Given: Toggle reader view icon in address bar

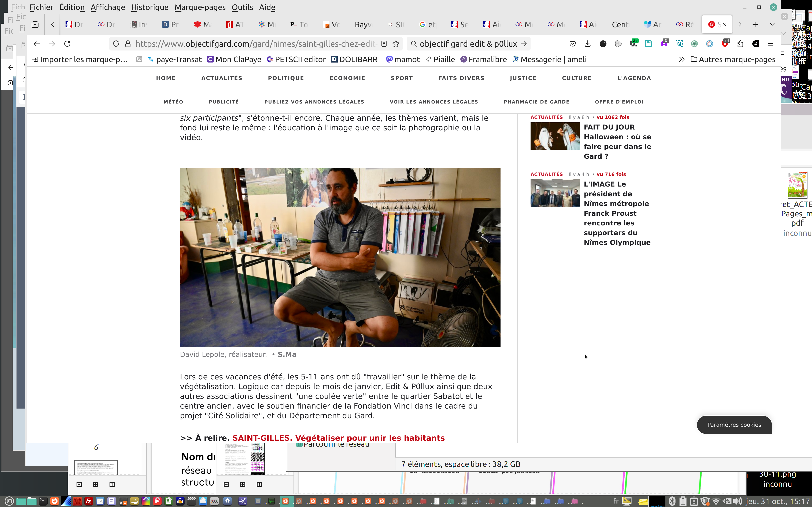Looking at the screenshot, I should tap(384, 44).
